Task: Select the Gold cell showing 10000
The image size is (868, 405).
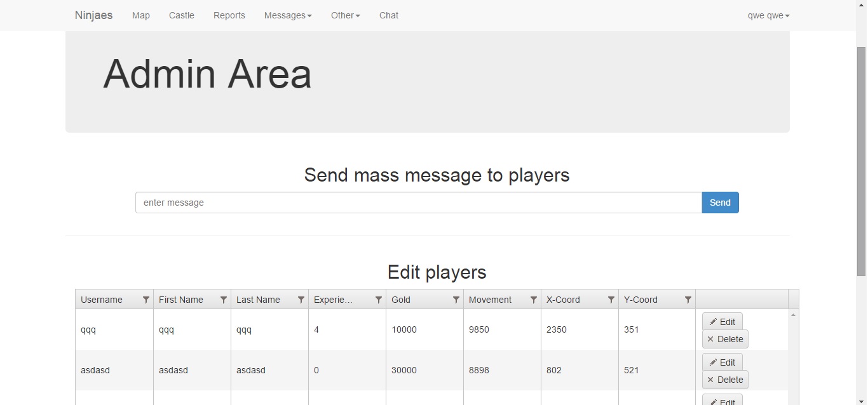Action: pos(424,329)
